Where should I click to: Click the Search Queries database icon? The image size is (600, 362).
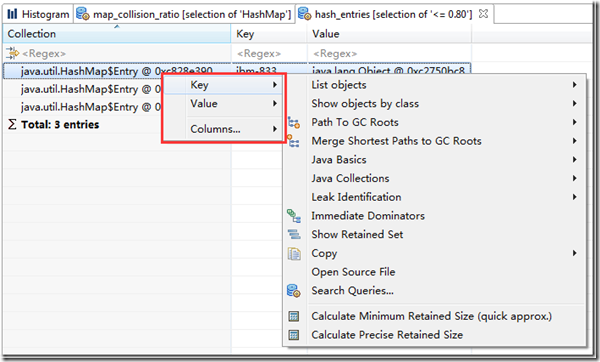click(294, 291)
